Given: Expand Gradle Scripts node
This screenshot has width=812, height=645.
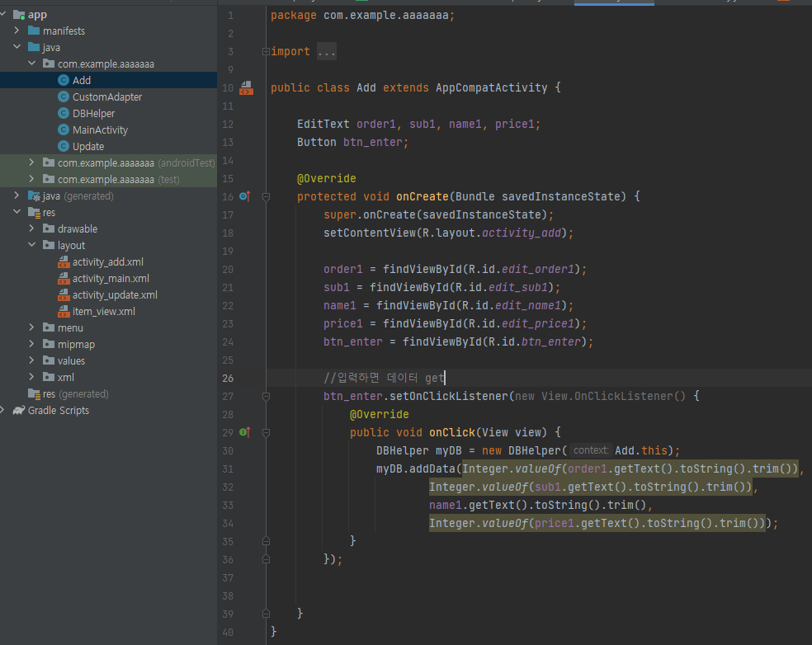Looking at the screenshot, I should pos(2,410).
